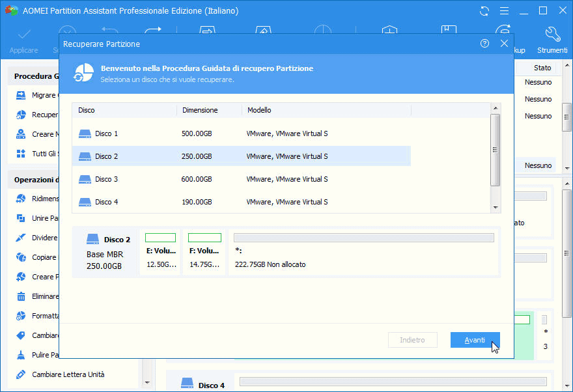Click Tutti Gli wizards in sidebar

click(37, 154)
